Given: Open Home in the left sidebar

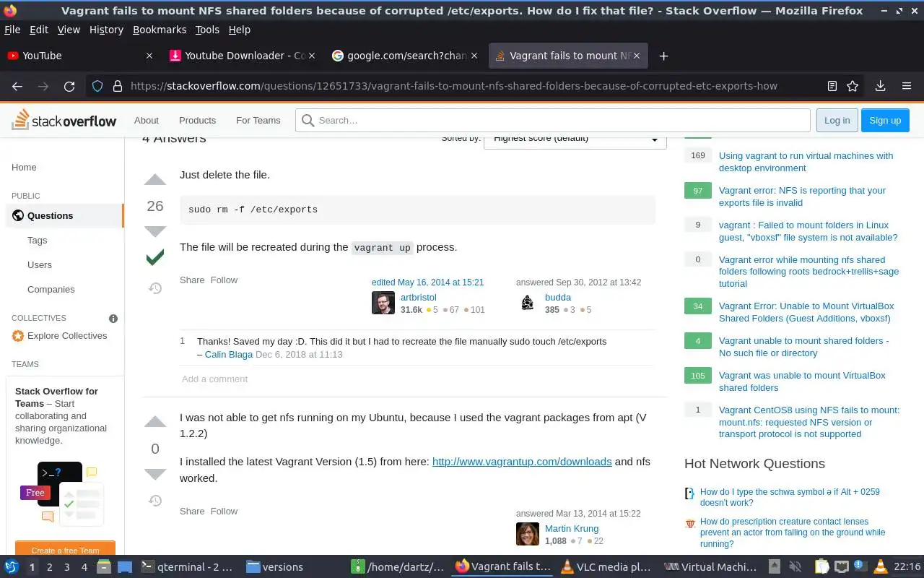Looking at the screenshot, I should pos(24,167).
